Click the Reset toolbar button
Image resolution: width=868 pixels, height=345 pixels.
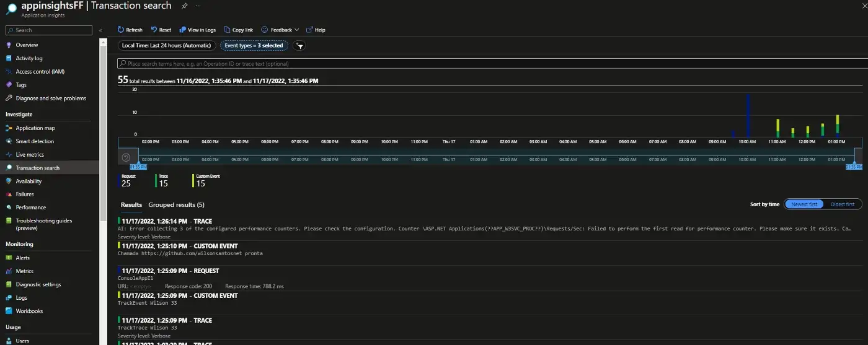(x=161, y=30)
